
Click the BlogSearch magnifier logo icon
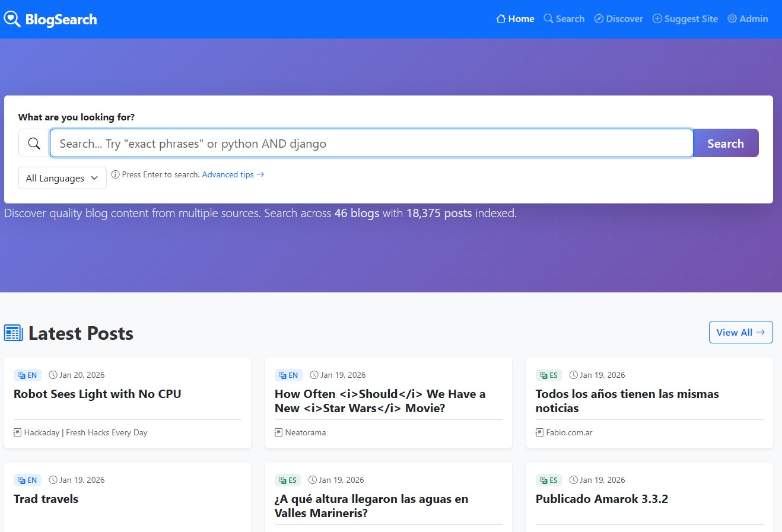pos(12,19)
